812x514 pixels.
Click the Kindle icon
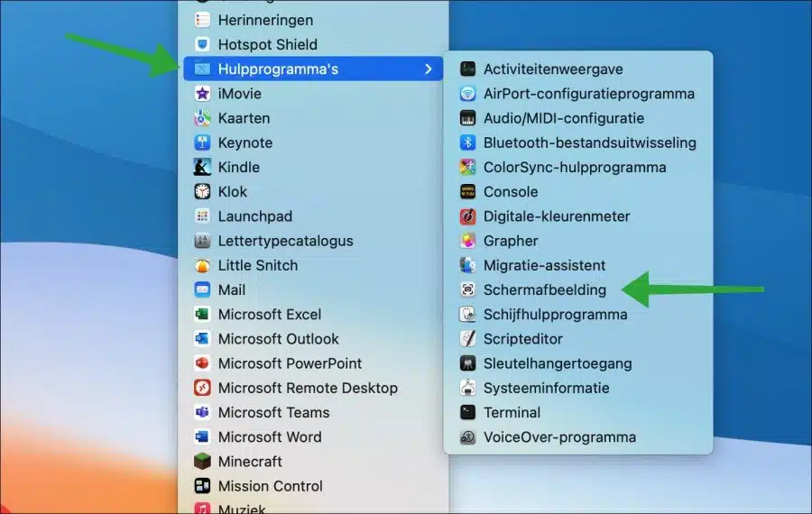tap(202, 167)
